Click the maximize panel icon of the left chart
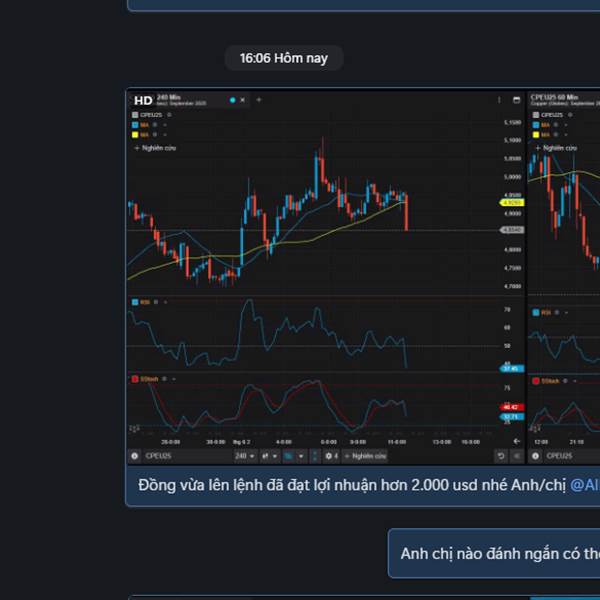 tap(516, 100)
